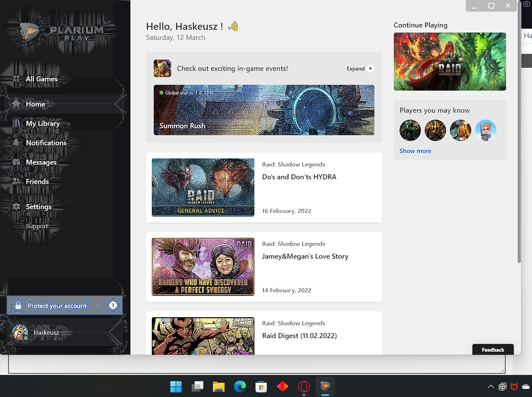The height and width of the screenshot is (397, 532).
Task: Go to the Home page in the sidebar
Action: [x=35, y=104]
